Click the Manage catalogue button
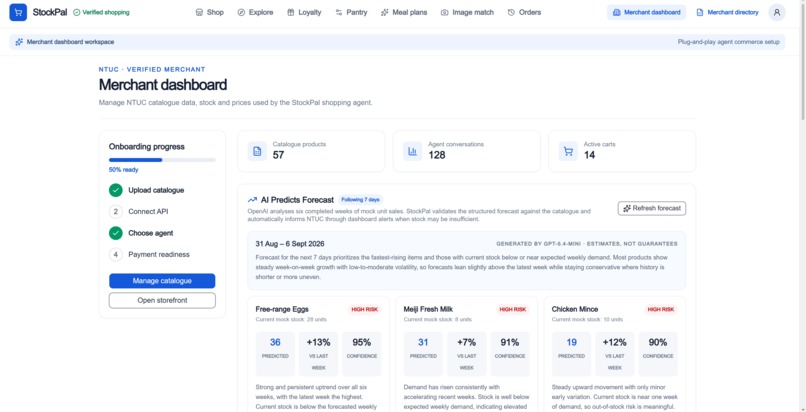 coord(162,281)
